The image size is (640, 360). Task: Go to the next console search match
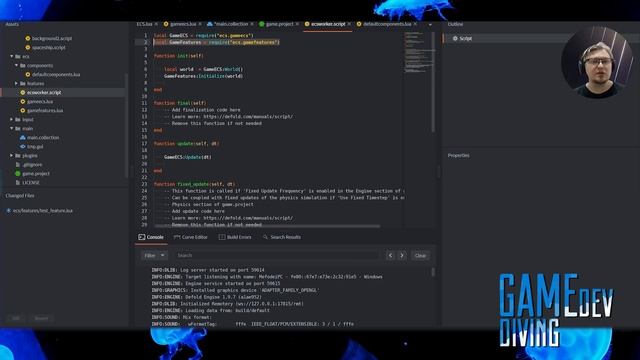tap(402, 256)
